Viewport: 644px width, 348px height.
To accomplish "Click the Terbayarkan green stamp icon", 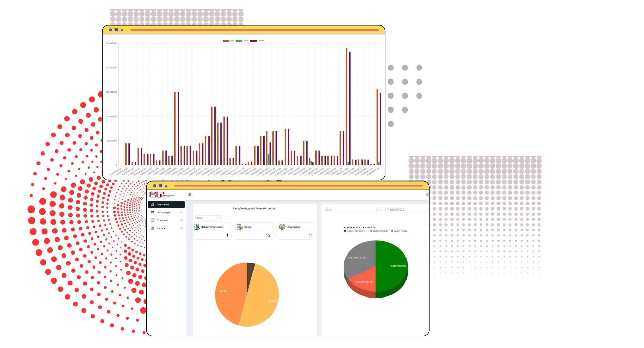I will 282,227.
